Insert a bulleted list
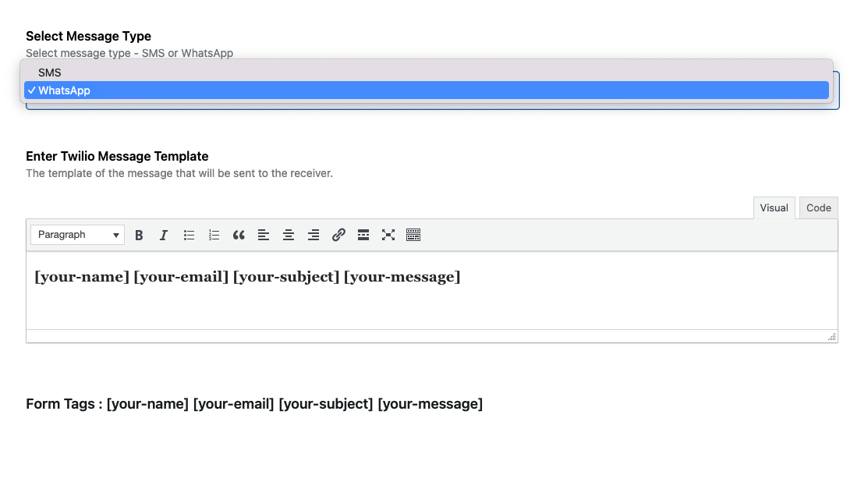The width and height of the screenshot is (868, 482). click(x=189, y=236)
